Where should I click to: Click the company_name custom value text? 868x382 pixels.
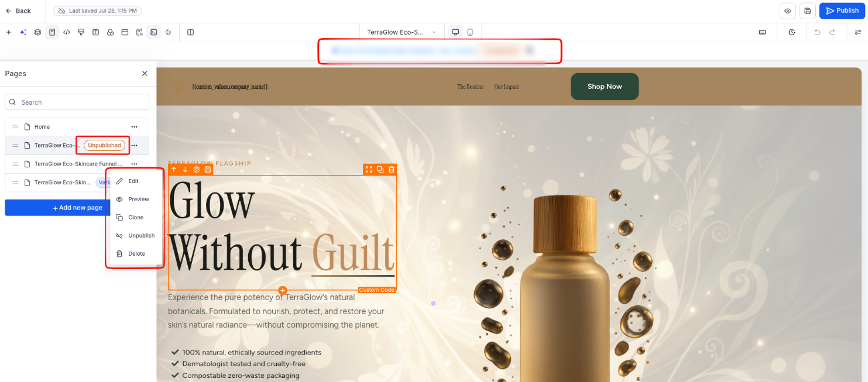(x=230, y=87)
